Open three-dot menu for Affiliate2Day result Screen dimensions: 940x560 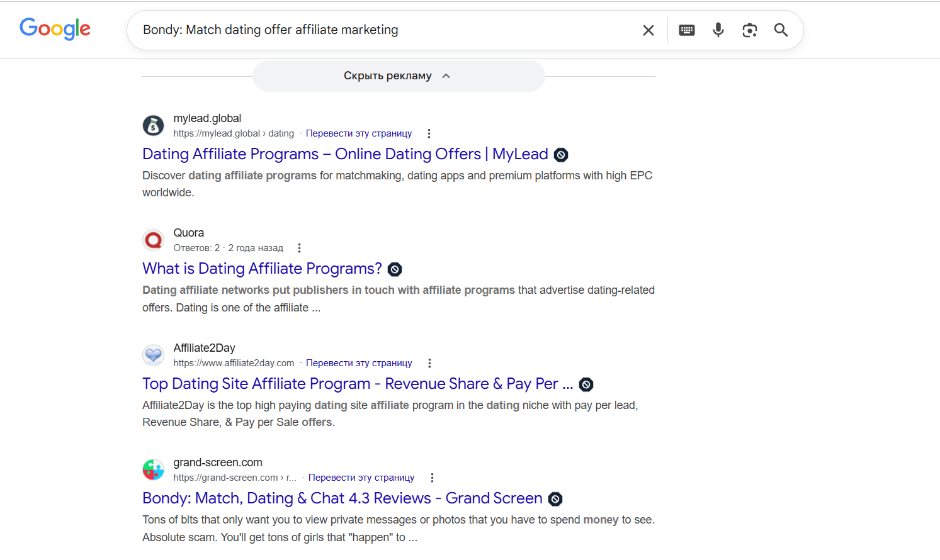point(429,363)
